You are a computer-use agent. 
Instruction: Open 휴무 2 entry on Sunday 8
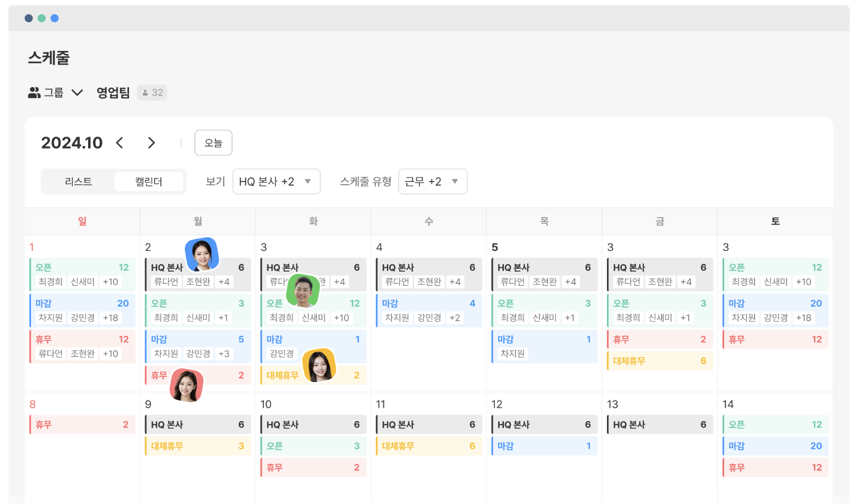point(82,424)
